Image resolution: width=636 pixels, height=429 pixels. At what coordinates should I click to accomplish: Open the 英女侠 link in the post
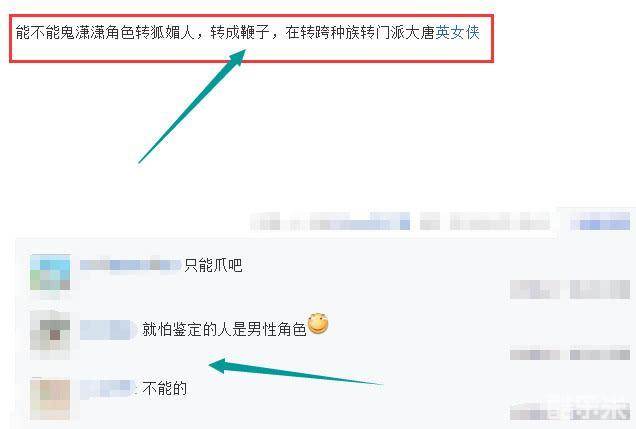coord(458,32)
